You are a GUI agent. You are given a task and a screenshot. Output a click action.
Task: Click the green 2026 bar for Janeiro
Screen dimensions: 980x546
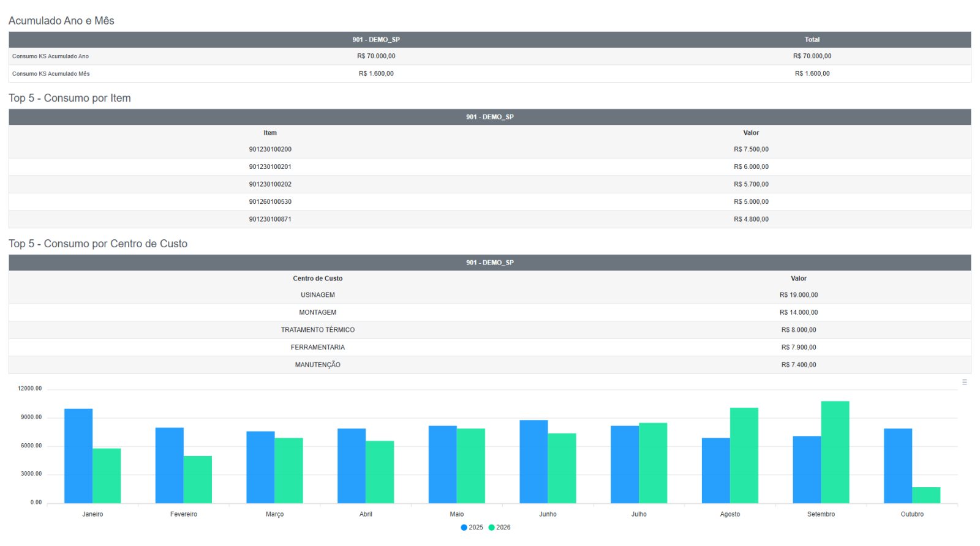(107, 476)
